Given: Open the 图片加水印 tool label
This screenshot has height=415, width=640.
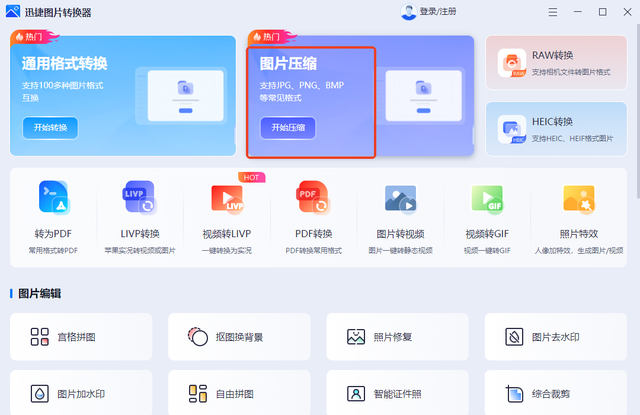Looking at the screenshot, I should tap(81, 394).
